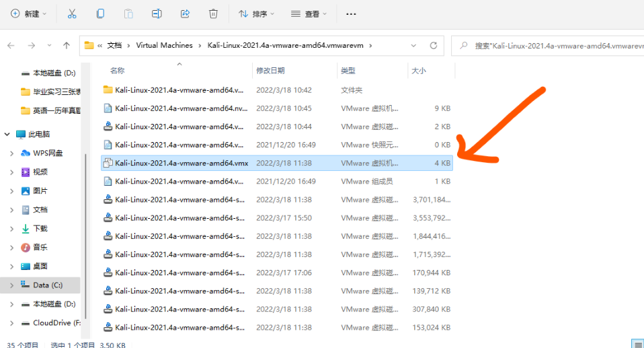Select the 1 KB VMware 组成员 file

277,182
